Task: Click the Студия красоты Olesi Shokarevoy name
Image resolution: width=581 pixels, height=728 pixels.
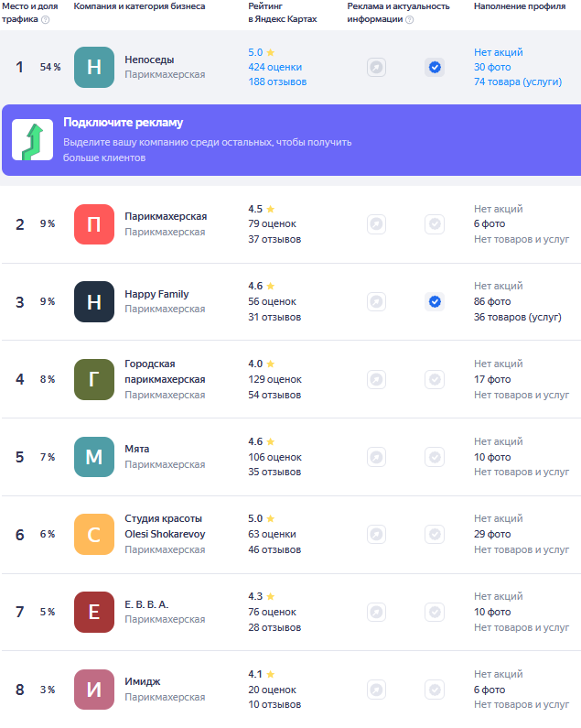Action: click(165, 527)
